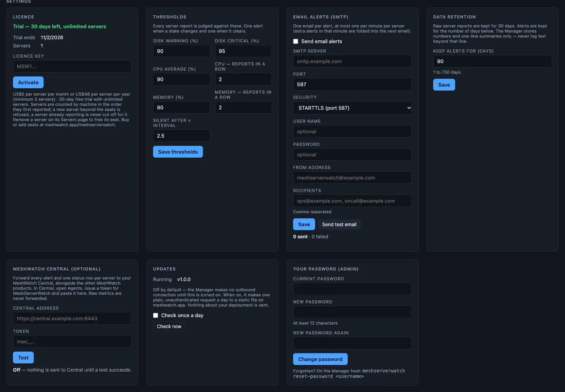Click the Change password button
565x392 pixels.
tap(320, 359)
